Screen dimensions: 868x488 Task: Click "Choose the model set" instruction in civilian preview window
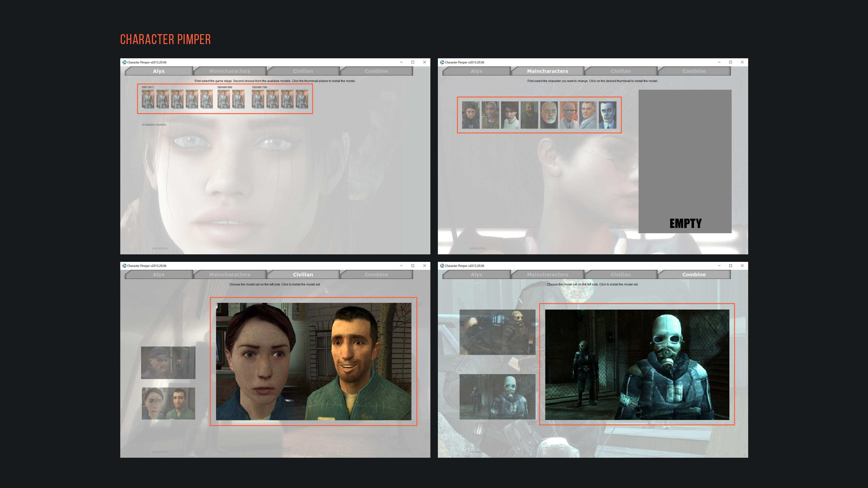[x=275, y=285]
